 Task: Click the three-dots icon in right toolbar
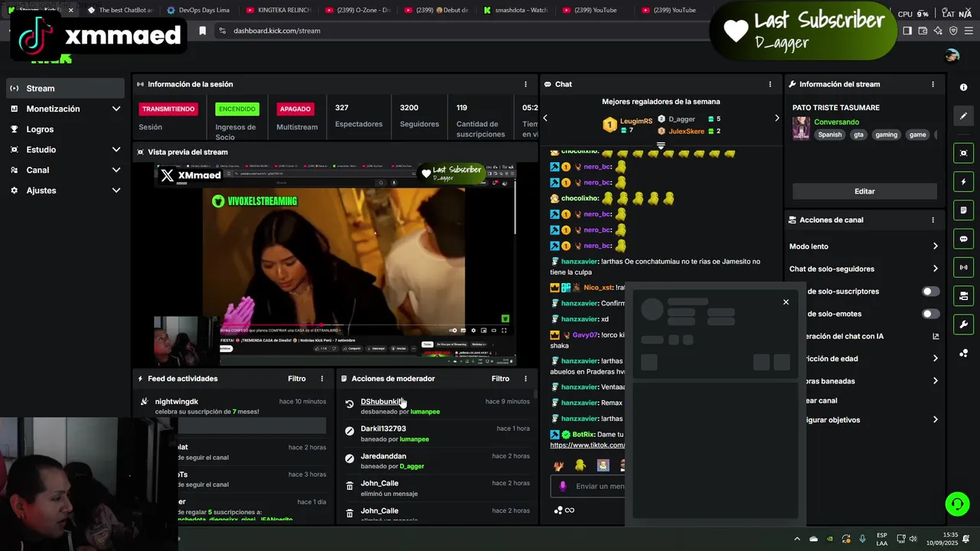tap(963, 353)
